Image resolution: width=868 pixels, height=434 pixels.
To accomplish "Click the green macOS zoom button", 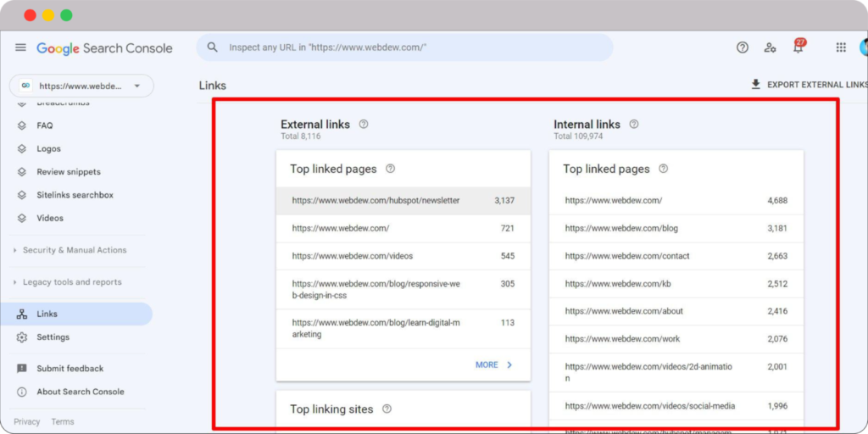I will (x=66, y=15).
